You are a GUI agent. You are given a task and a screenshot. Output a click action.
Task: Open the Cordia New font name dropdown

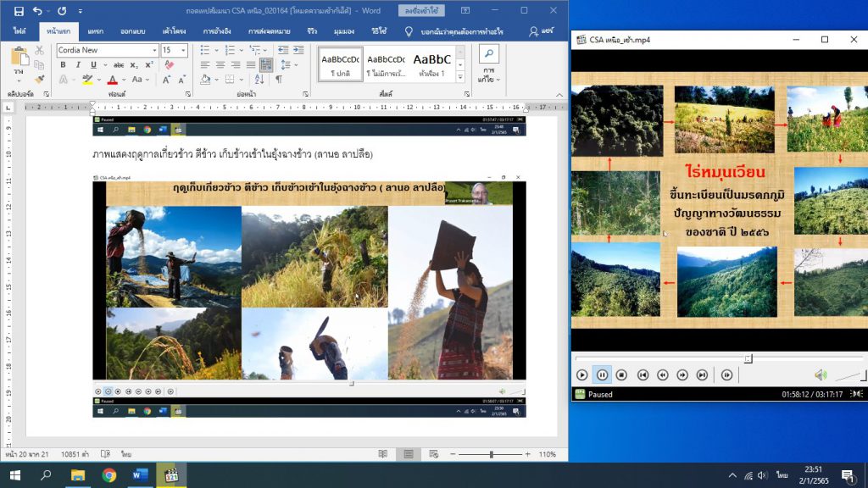pyautogui.click(x=153, y=50)
